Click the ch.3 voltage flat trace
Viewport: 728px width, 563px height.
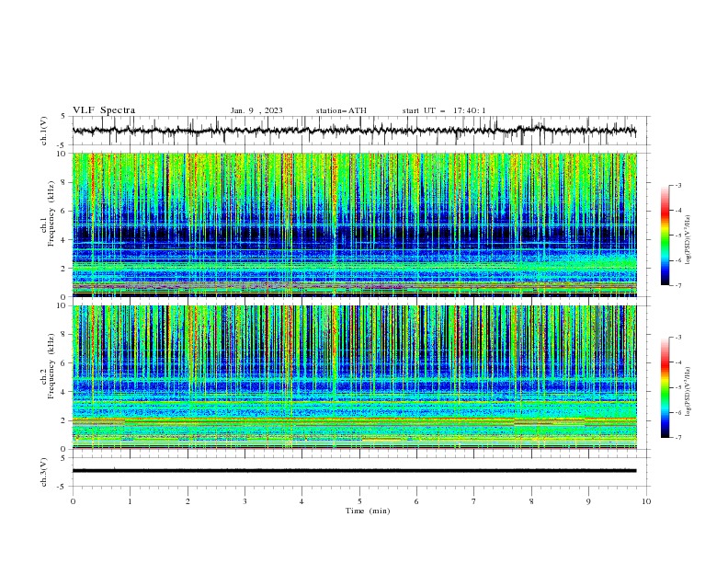coord(355,471)
